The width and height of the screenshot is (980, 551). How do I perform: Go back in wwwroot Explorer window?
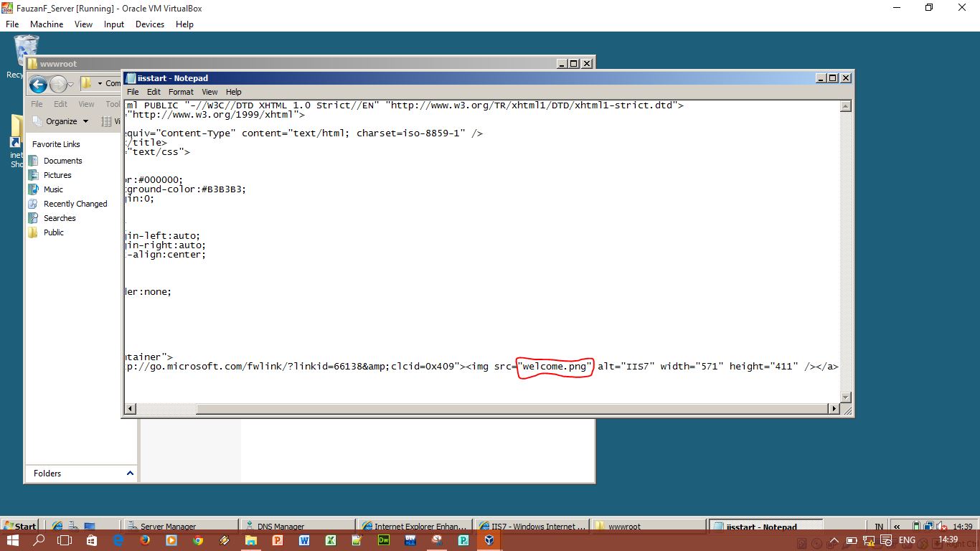point(38,84)
